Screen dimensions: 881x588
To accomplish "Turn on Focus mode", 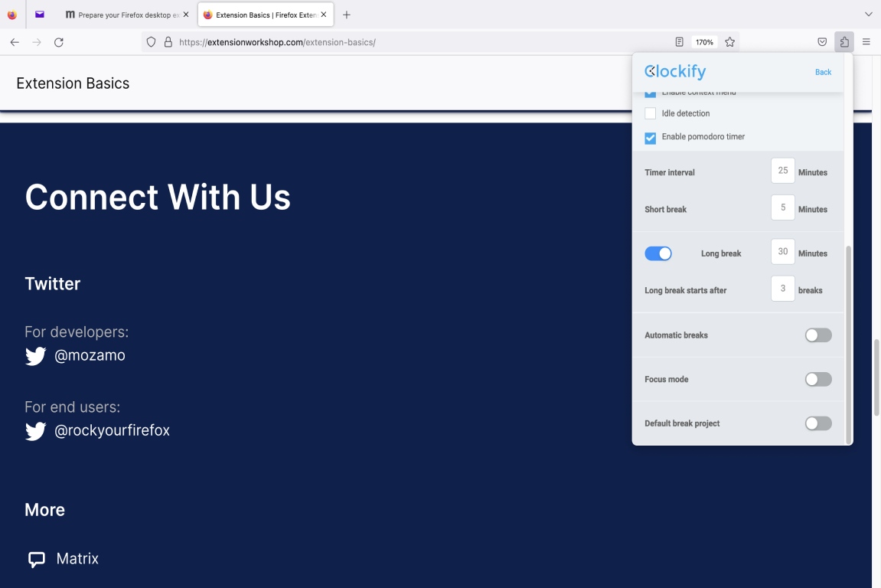I will pyautogui.click(x=818, y=380).
